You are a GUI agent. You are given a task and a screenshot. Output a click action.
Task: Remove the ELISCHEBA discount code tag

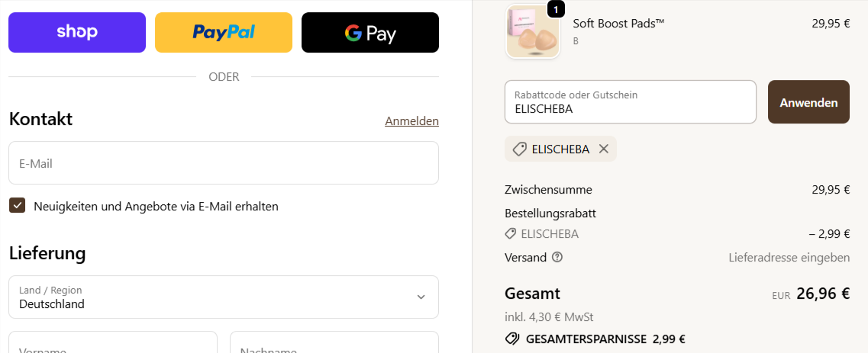pyautogui.click(x=604, y=149)
